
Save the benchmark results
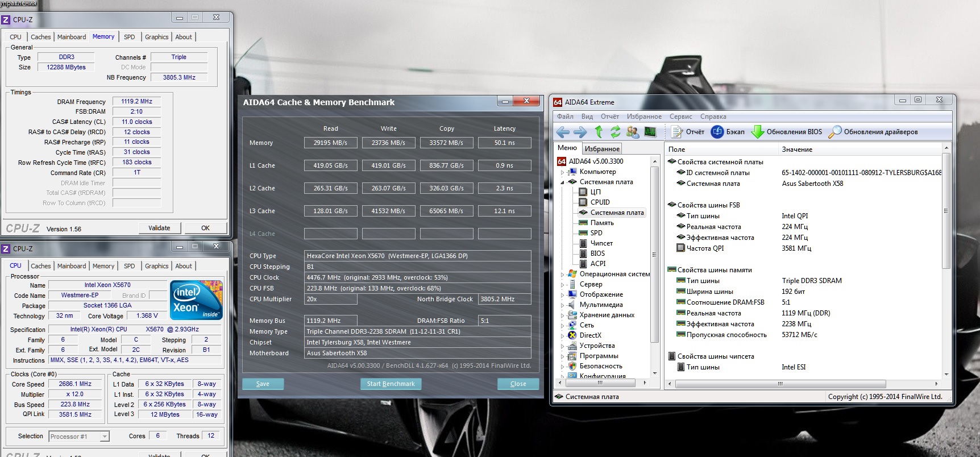pos(263,384)
